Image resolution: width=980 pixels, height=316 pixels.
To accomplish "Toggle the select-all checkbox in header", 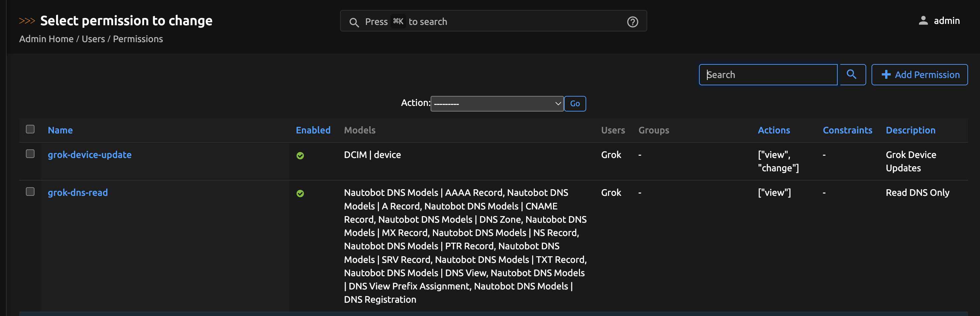I will [x=30, y=129].
